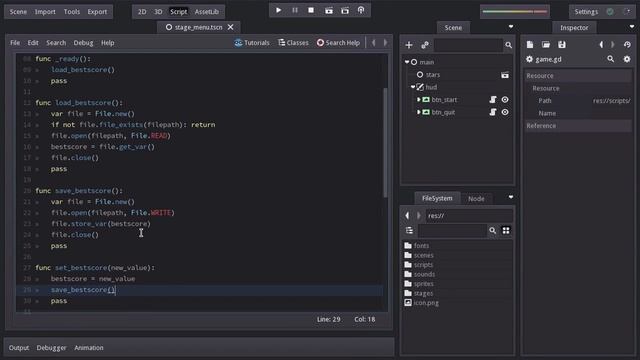Open the script attached to btn_start
The width and height of the screenshot is (640, 360).
[493, 100]
